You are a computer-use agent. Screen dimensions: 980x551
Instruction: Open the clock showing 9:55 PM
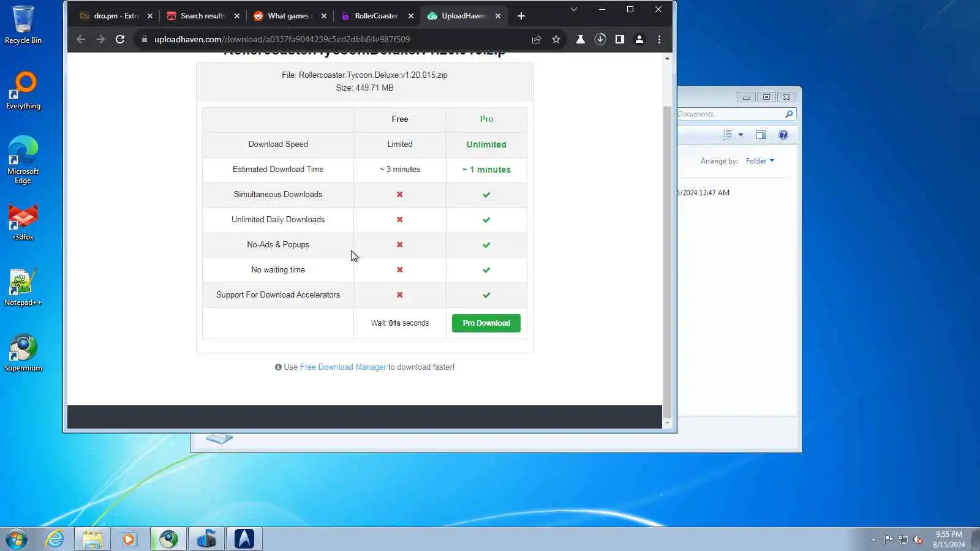[949, 539]
